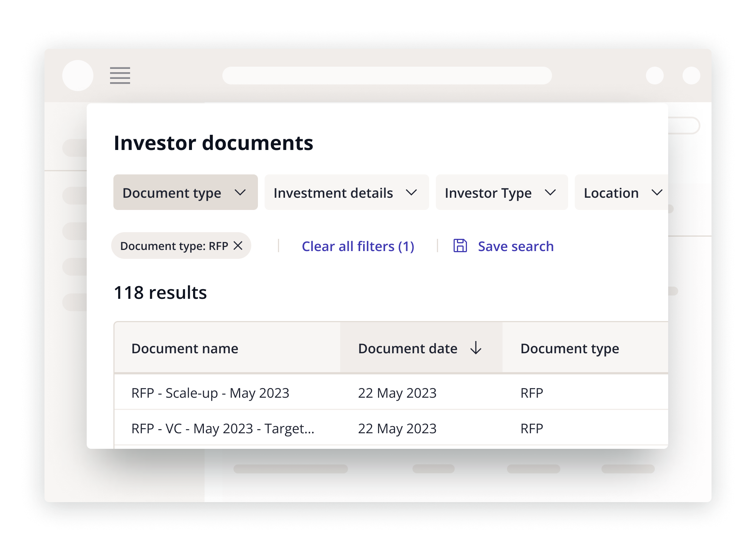The height and width of the screenshot is (551, 756).
Task: Remove the RFP filter via its X icon
Action: (239, 246)
